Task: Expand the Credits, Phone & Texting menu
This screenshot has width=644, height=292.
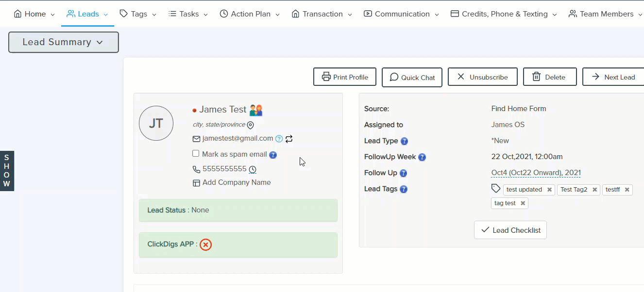Action: 504,14
